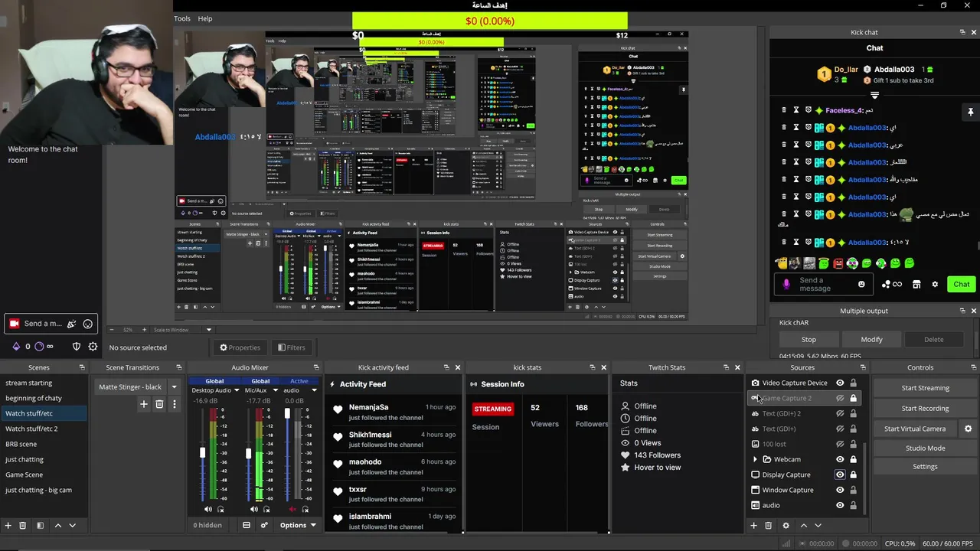Open source properties gear in the Sources toolbar
Image resolution: width=980 pixels, height=551 pixels.
tap(786, 526)
